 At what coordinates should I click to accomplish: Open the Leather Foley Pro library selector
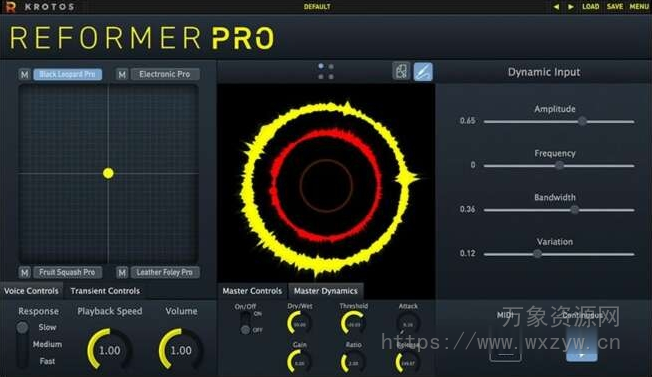pos(165,273)
